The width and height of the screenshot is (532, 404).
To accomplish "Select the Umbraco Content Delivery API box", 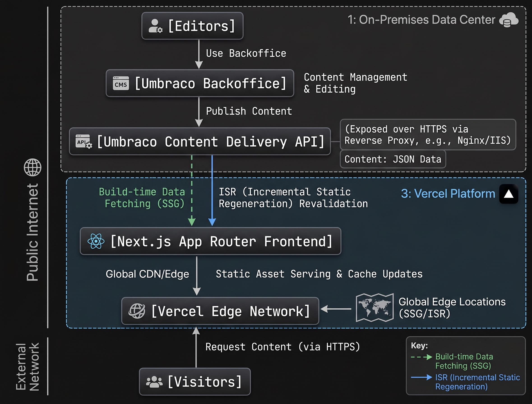I will [200, 141].
